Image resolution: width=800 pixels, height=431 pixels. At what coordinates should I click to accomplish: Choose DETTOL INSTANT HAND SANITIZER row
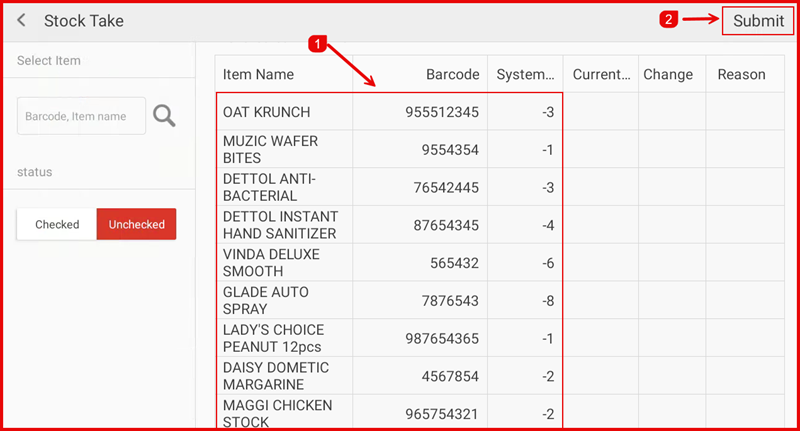[x=280, y=225]
